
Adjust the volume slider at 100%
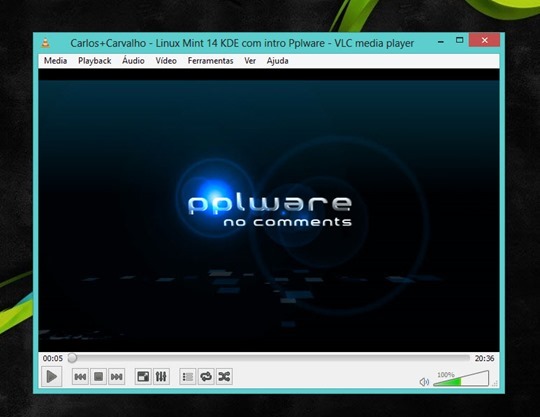click(461, 379)
